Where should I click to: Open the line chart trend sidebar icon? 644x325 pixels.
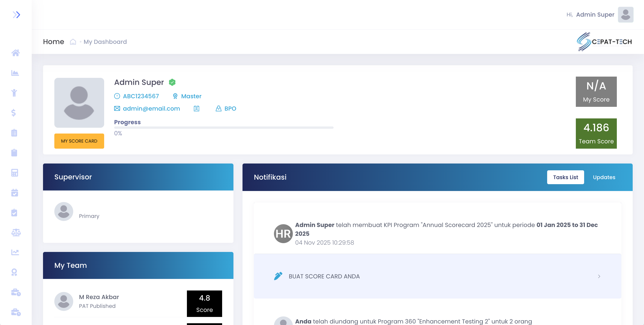[15, 252]
